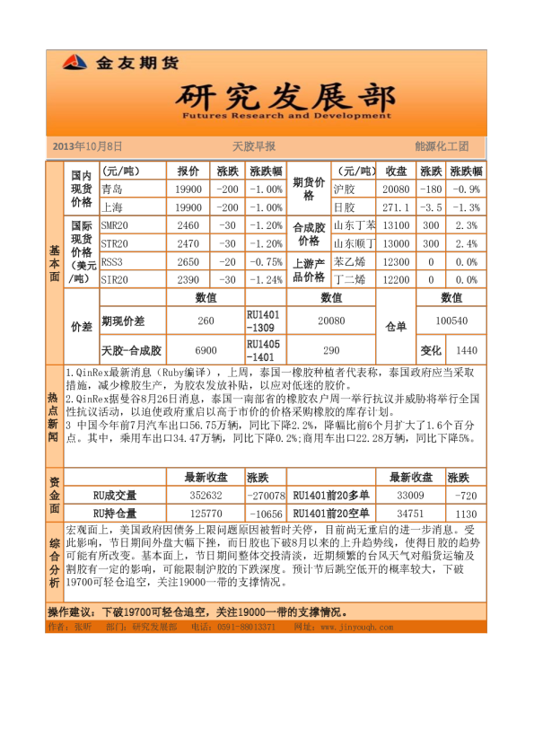
Task: Click the 沪胶 closing price 20080
Action: pyautogui.click(x=396, y=189)
